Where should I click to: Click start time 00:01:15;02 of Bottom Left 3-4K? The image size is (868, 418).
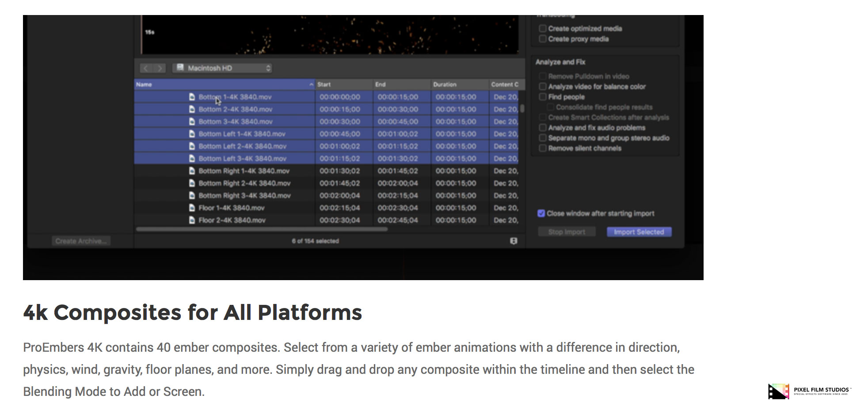[x=340, y=158]
